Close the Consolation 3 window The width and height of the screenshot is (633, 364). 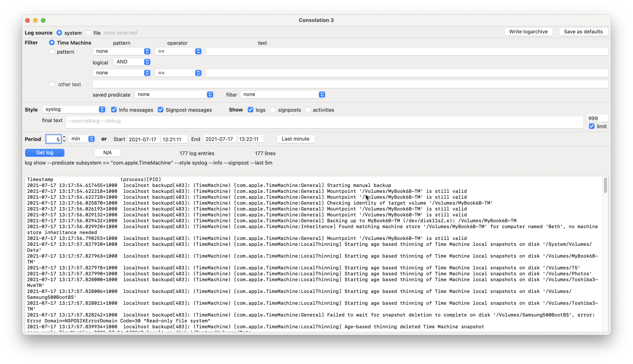click(x=27, y=20)
